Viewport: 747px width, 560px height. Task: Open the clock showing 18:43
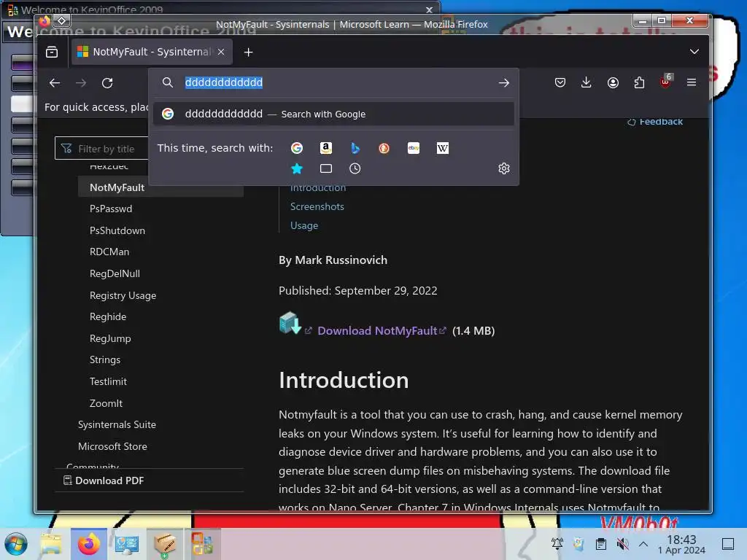[x=681, y=544]
